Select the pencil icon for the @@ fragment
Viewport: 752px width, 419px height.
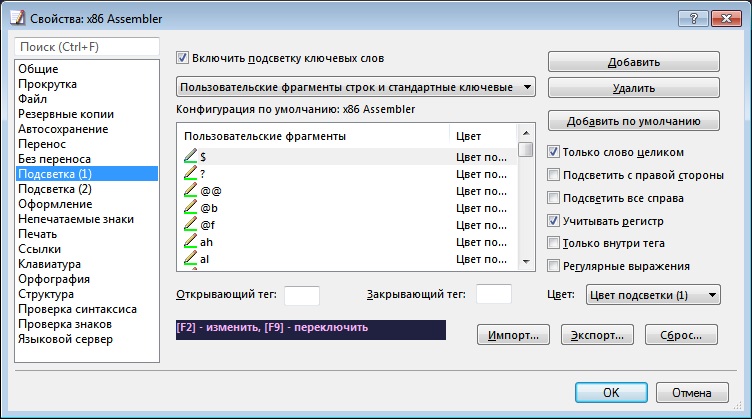click(x=190, y=190)
